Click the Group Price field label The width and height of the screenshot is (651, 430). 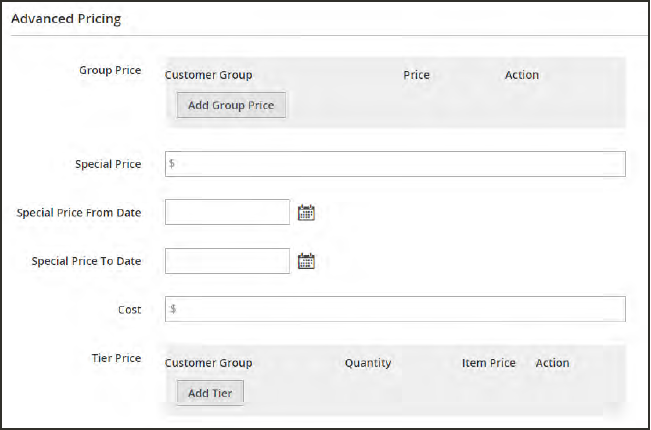110,71
